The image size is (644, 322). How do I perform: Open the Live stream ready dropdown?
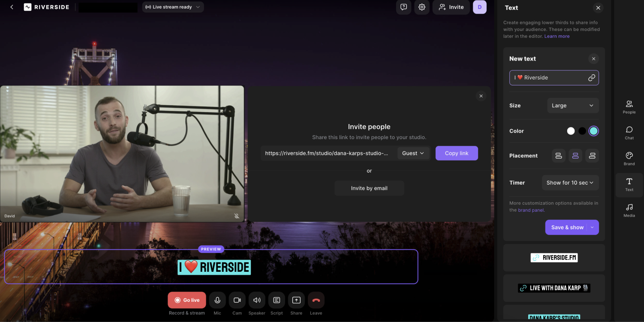point(173,7)
